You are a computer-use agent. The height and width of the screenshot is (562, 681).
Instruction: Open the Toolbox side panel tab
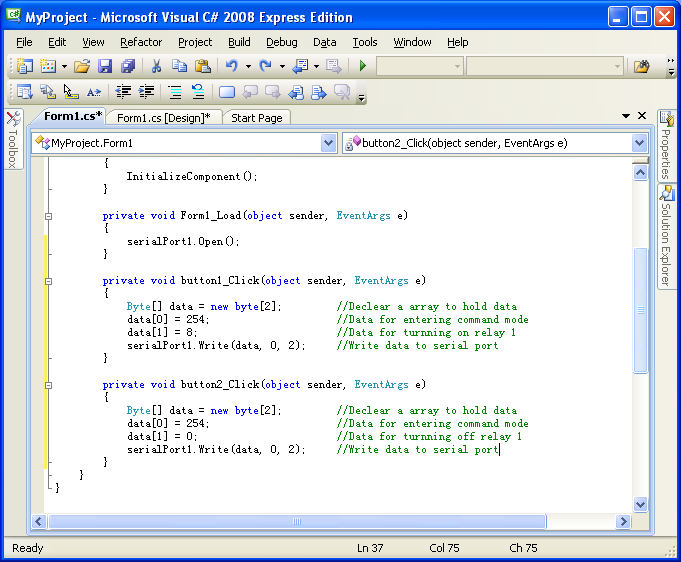coord(13,139)
